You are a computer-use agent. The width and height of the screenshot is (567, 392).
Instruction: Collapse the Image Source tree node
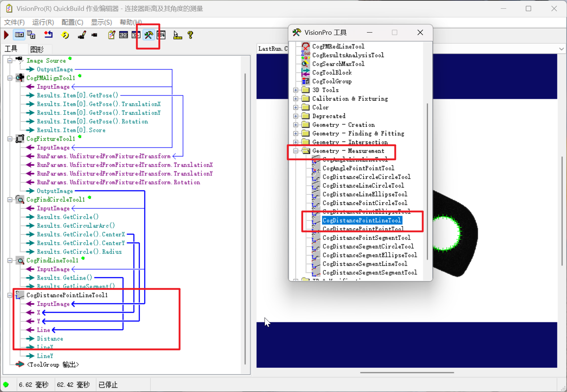10,60
